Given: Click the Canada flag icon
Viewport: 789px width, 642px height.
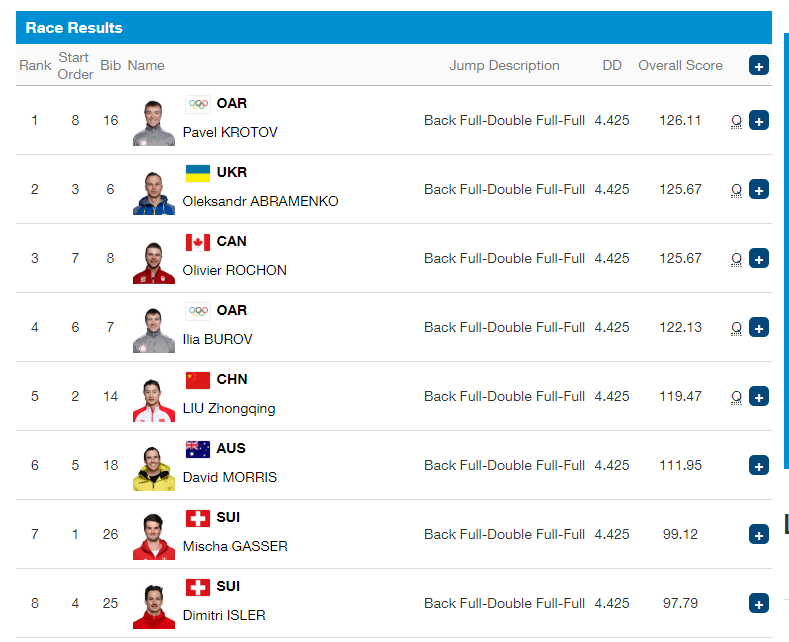Looking at the screenshot, I should coord(198,242).
